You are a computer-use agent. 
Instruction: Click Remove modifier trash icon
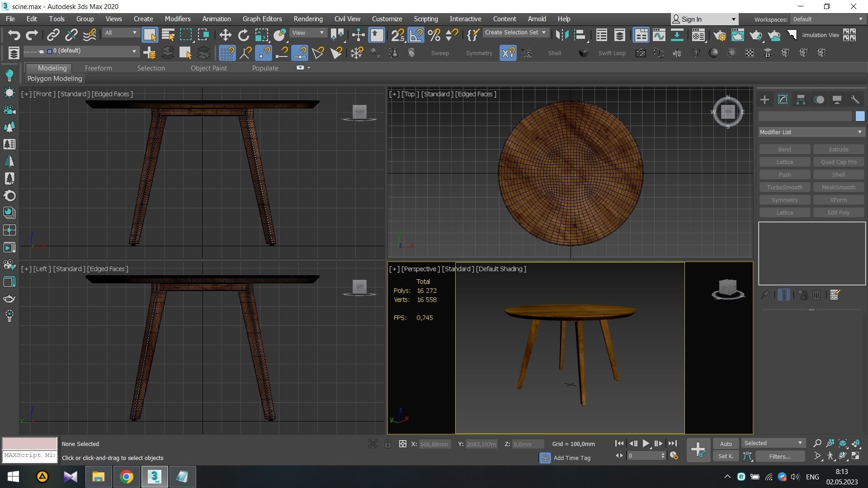[x=816, y=295]
